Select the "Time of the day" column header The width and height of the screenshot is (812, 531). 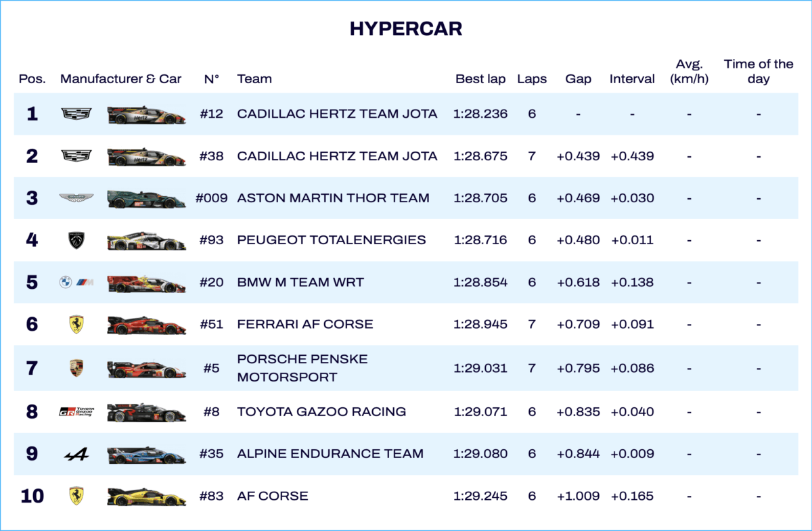click(759, 72)
